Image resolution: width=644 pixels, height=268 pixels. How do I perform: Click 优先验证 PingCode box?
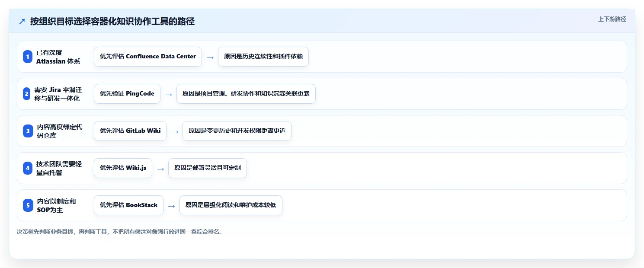tap(127, 94)
